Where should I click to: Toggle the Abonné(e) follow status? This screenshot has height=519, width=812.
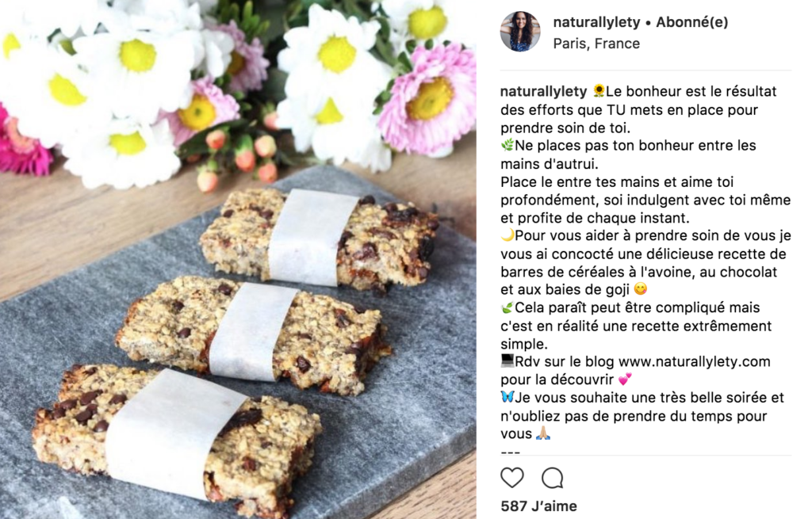[x=691, y=22]
